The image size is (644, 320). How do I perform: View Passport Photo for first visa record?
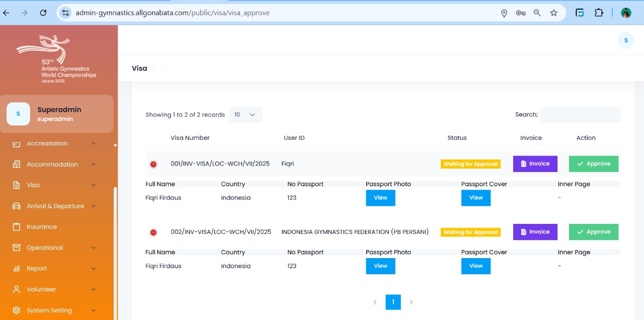coord(380,198)
